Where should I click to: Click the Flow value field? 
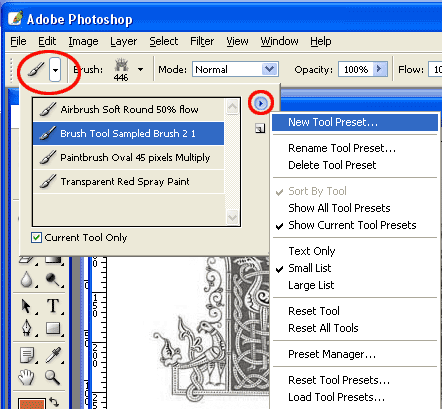436,69
